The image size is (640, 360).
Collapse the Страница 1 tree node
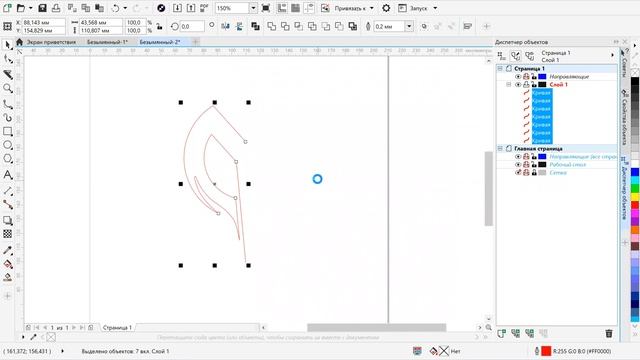click(500, 69)
